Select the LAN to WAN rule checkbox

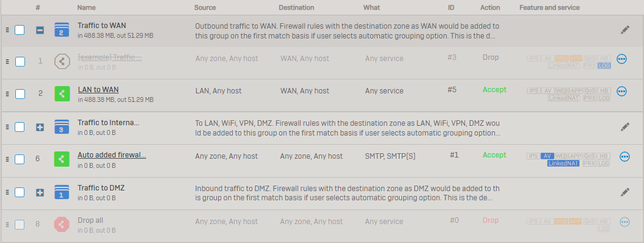pos(20,93)
